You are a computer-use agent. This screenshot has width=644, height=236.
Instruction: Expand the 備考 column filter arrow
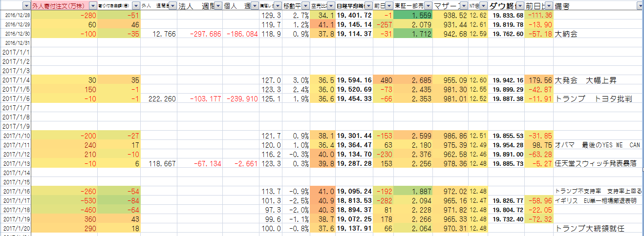click(640, 6)
